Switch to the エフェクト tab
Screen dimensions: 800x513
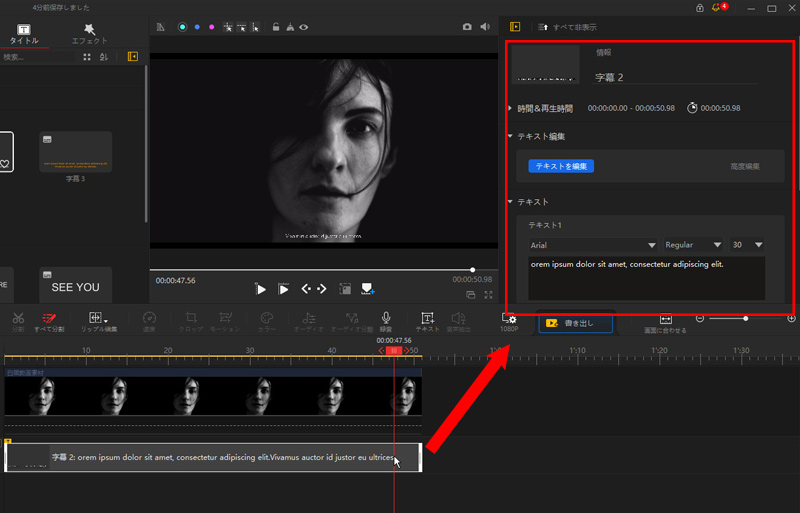tap(88, 34)
